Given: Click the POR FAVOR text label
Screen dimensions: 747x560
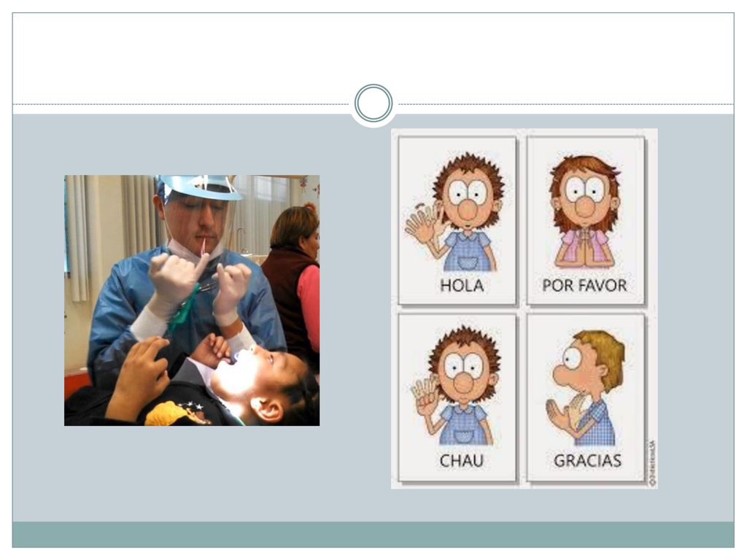Looking at the screenshot, I should coord(584,285).
